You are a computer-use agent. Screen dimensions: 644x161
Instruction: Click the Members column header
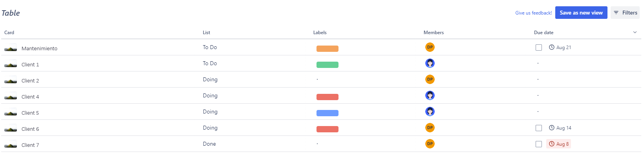434,33
